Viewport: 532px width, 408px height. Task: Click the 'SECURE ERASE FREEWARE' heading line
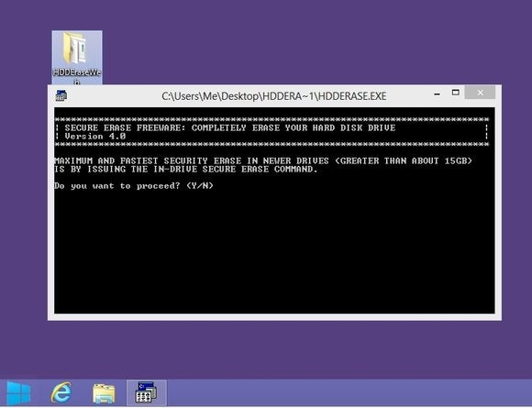pyautogui.click(x=230, y=127)
